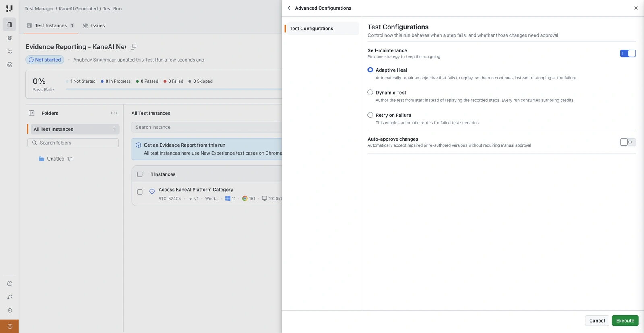Click the Windows OS icon
Image resolution: width=644 pixels, height=333 pixels.
pos(228,199)
